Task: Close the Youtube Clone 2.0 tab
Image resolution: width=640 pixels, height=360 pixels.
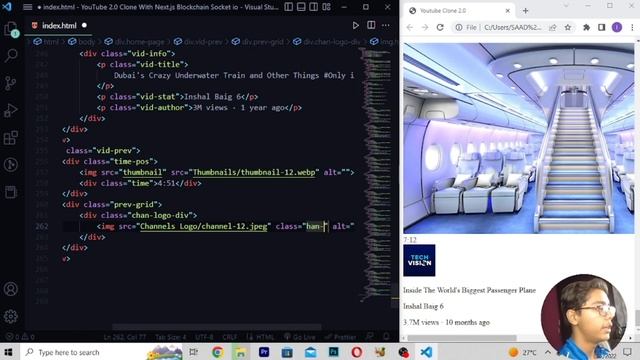Action: [x=508, y=11]
